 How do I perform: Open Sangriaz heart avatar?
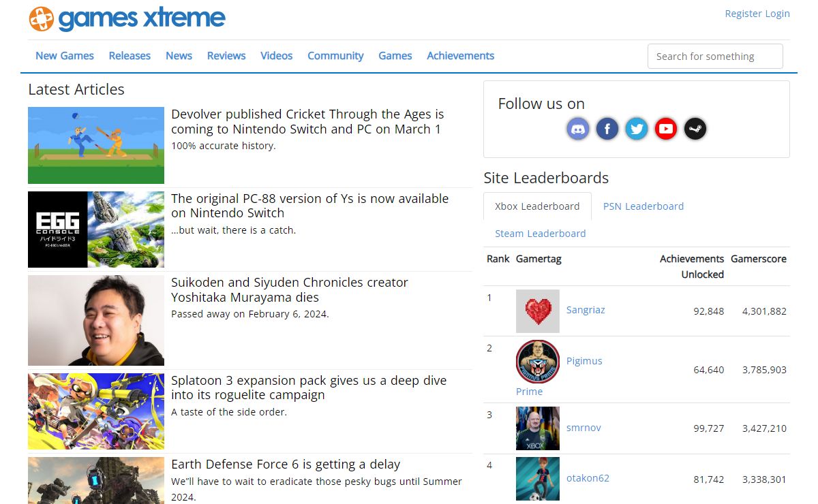pyautogui.click(x=538, y=311)
